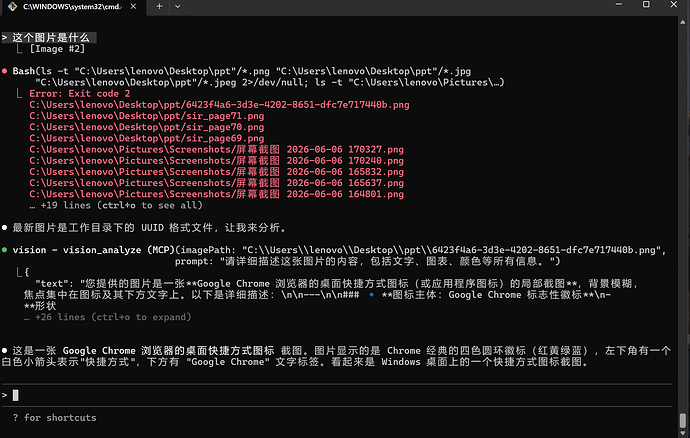Click the prompt input line with cursor
This screenshot has height=438, width=690.
click(x=337, y=395)
